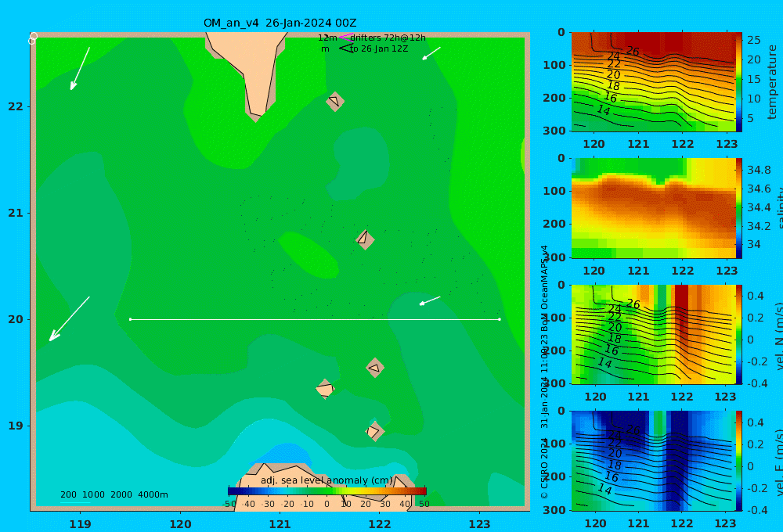Screen dimensions: 783x532
Task: Click the 300 depth tick of salinity panel
Action: 554,257
